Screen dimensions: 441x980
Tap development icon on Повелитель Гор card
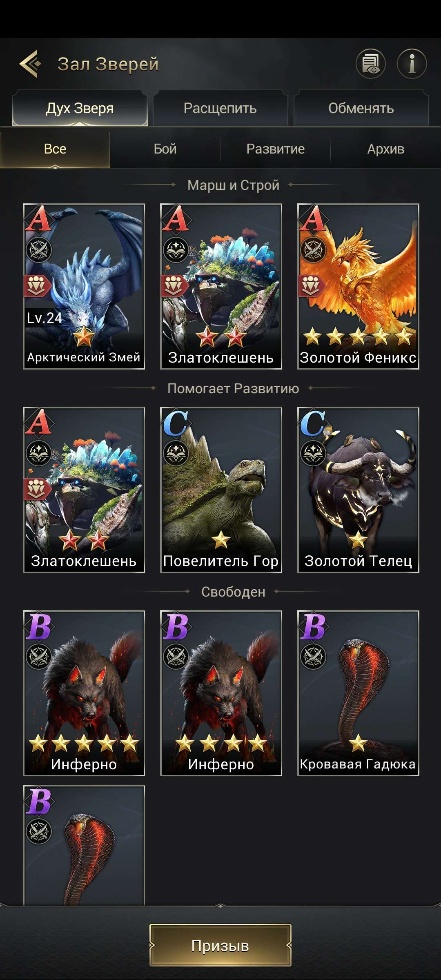pyautogui.click(x=176, y=453)
